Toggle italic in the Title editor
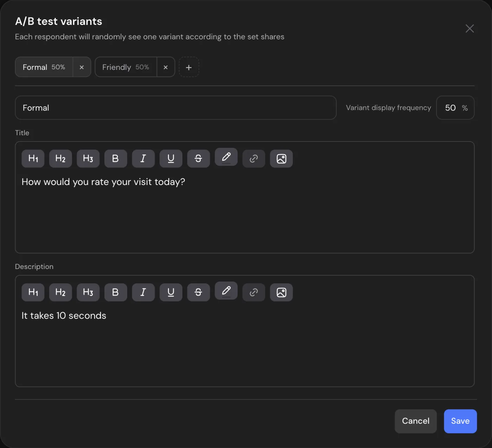Image resolution: width=492 pixels, height=448 pixels. click(x=143, y=159)
